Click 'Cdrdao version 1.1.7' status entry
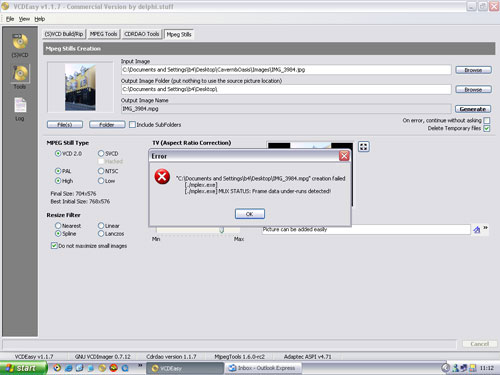500x375 pixels. tap(171, 357)
